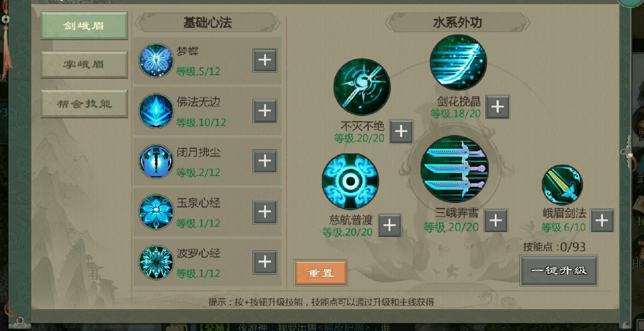Select the 梦蝶 butterfly skill icon

click(x=156, y=61)
